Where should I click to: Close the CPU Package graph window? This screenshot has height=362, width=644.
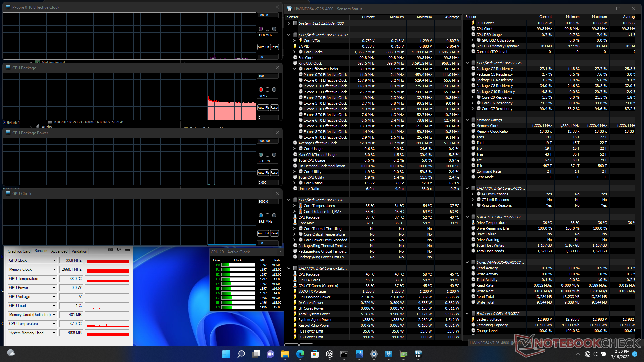277,68
